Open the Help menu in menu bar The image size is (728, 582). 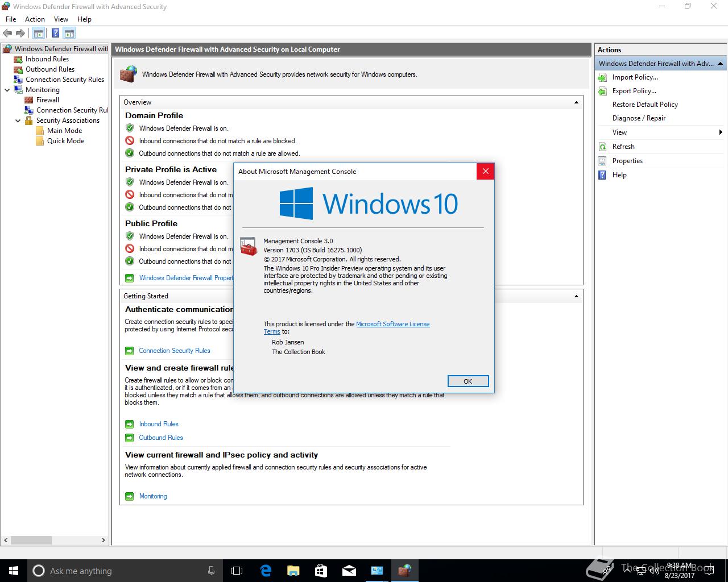pyautogui.click(x=84, y=19)
